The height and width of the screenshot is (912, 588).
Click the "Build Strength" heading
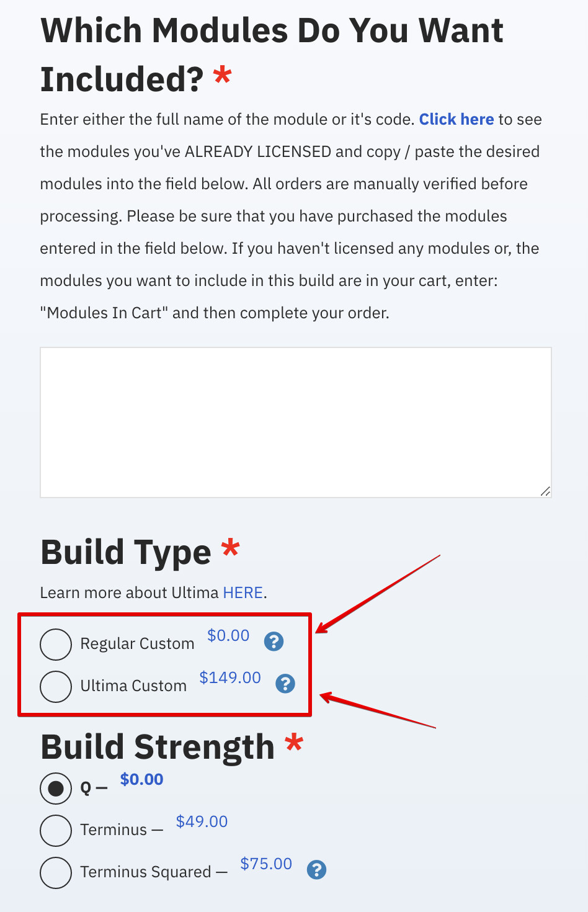pyautogui.click(x=158, y=746)
